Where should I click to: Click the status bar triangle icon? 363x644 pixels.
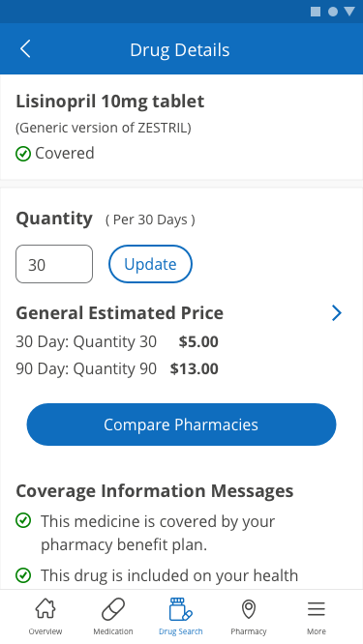coord(349,12)
